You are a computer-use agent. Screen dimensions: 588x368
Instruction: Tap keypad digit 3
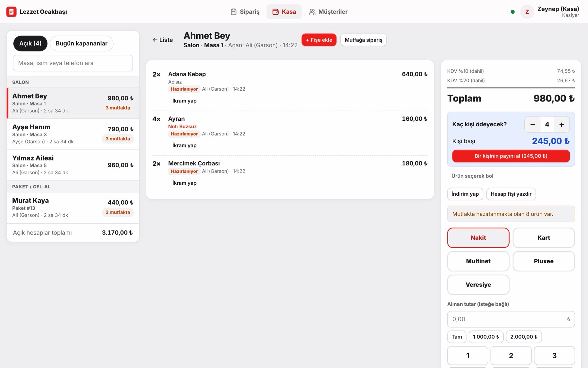(x=554, y=356)
